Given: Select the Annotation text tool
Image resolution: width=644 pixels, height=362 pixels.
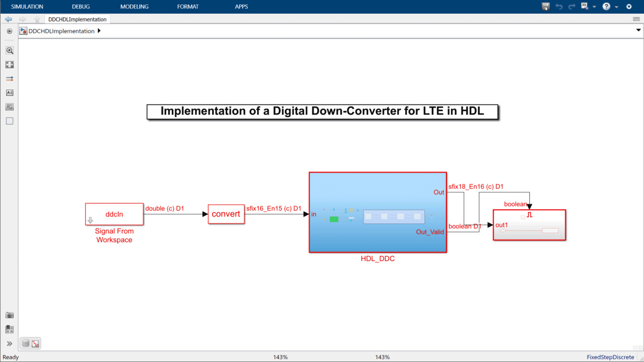Looking at the screenshot, I should coord(10,93).
